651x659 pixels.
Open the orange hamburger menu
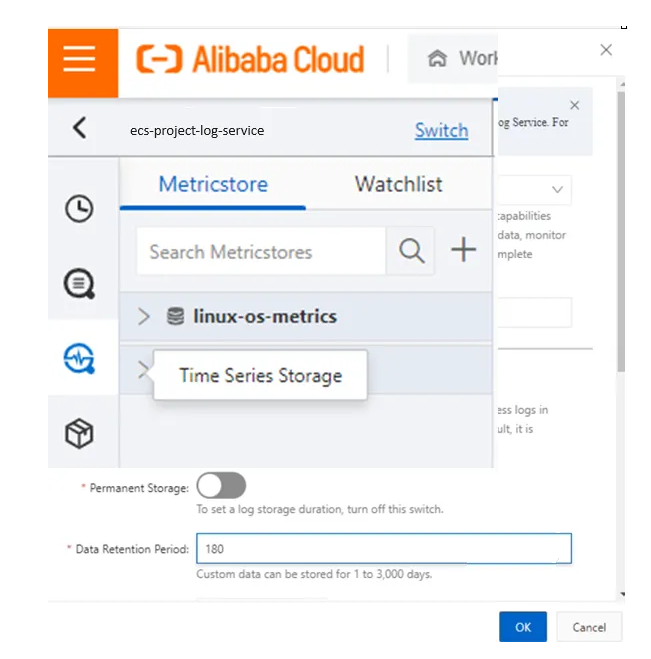click(x=82, y=60)
